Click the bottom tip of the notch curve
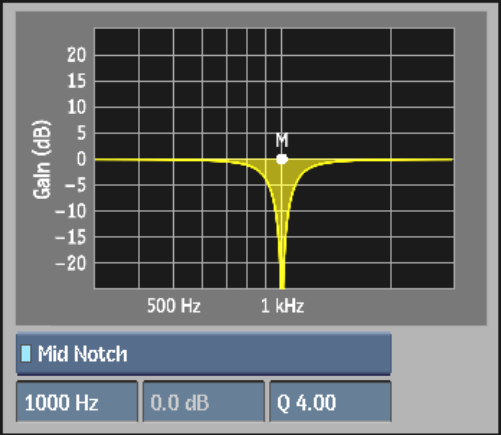This screenshot has height=435, width=501. tap(282, 286)
